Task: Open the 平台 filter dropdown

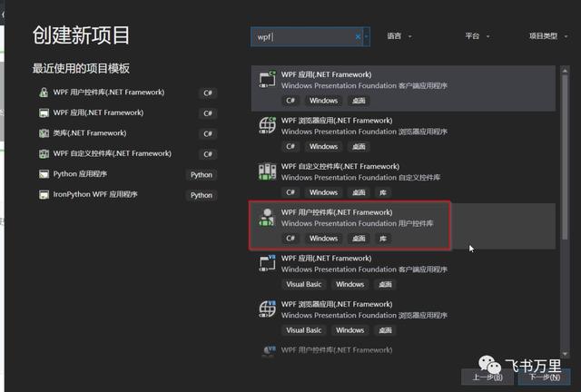Action: click(x=478, y=36)
